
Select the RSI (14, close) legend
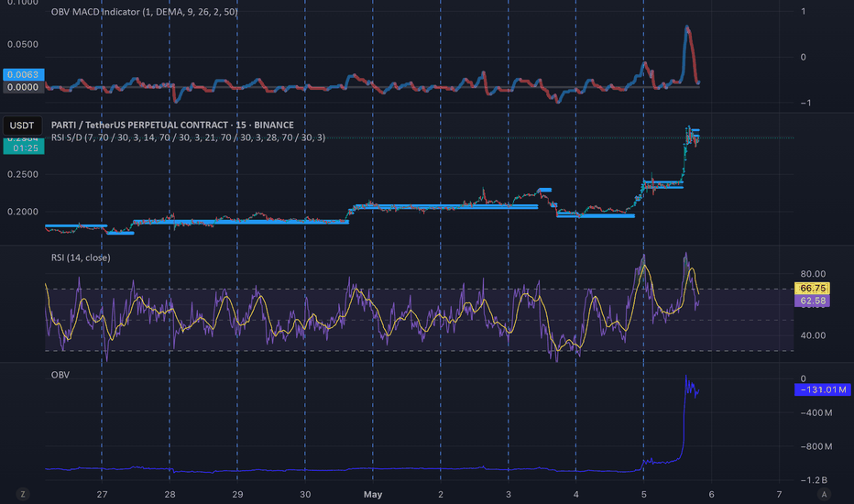(81, 257)
